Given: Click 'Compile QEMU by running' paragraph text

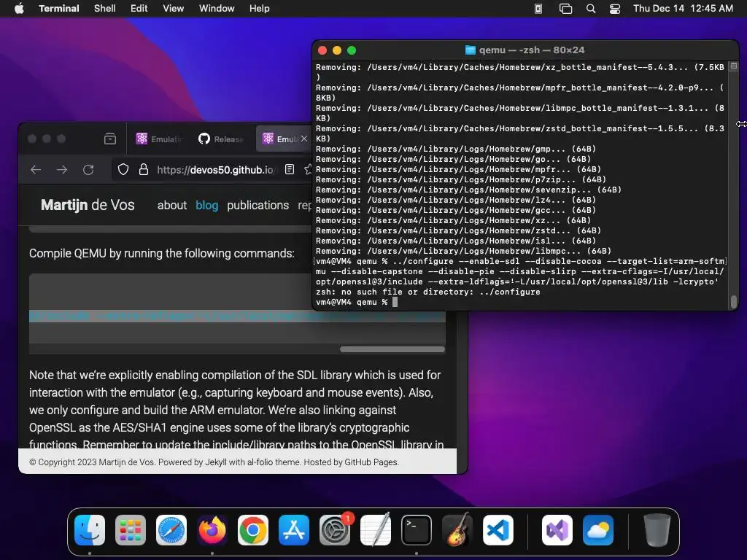Looking at the screenshot, I should point(162,253).
